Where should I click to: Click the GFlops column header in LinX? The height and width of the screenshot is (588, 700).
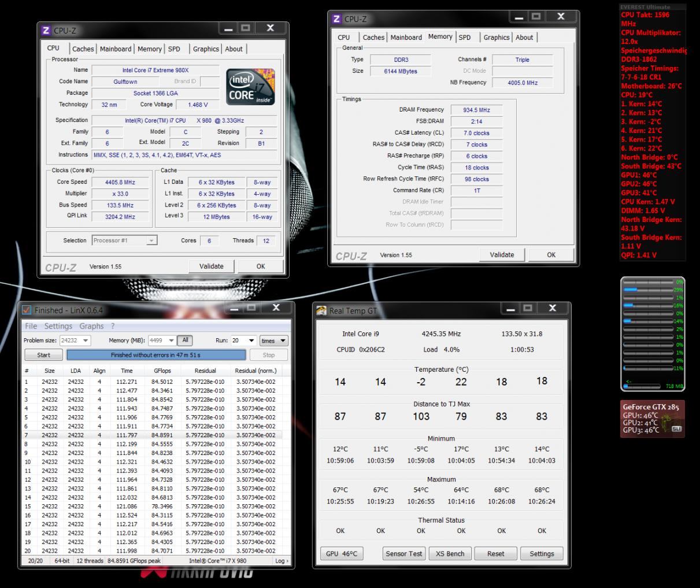(161, 371)
